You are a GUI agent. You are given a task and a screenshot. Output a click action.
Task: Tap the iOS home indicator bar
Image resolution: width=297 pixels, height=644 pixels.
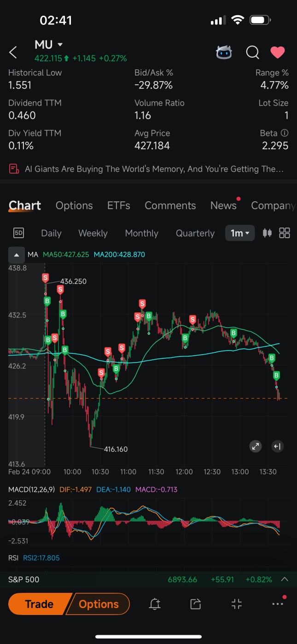click(148, 637)
